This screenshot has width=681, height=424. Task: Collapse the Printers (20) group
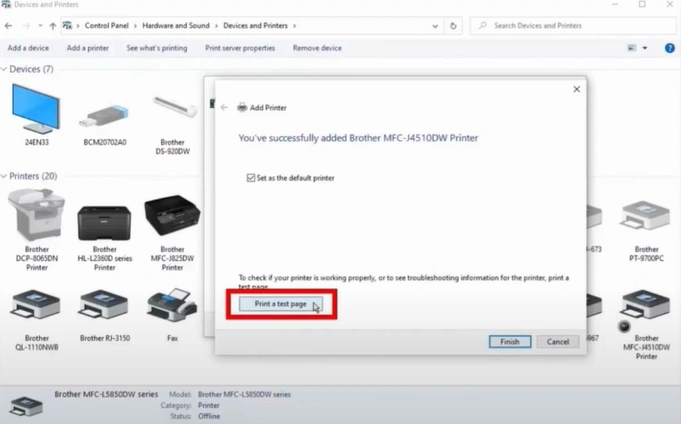(x=5, y=177)
